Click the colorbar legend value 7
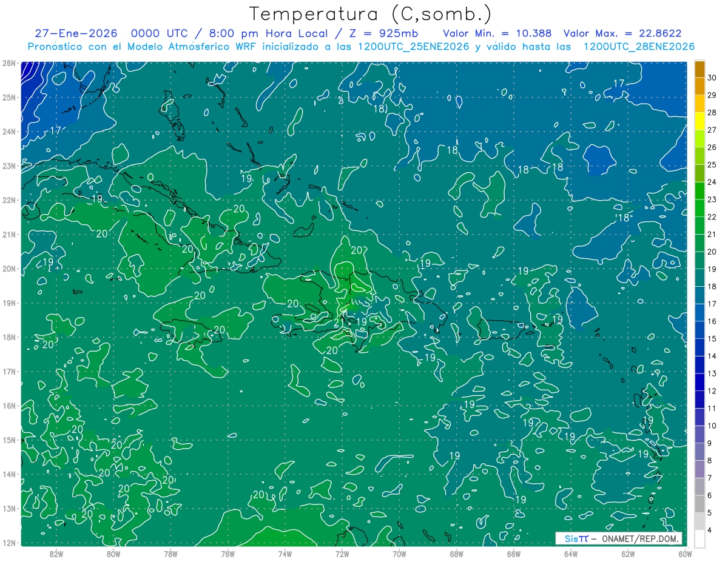 point(710,478)
